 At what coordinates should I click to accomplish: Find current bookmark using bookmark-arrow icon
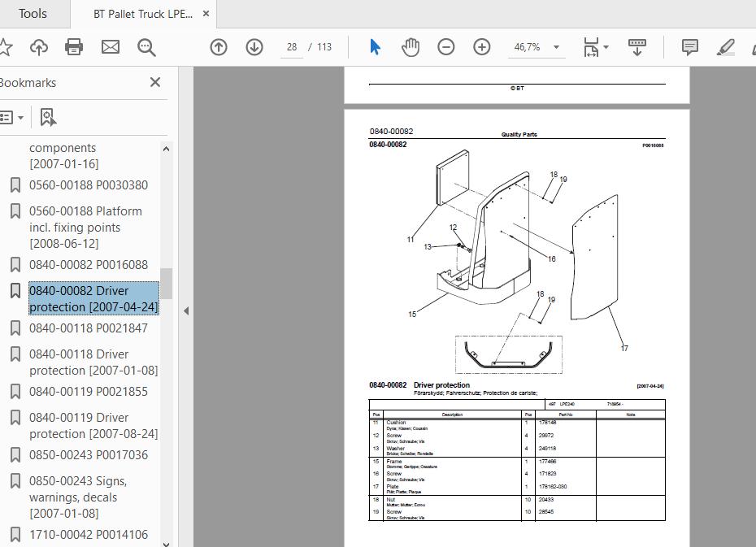pyautogui.click(x=47, y=116)
